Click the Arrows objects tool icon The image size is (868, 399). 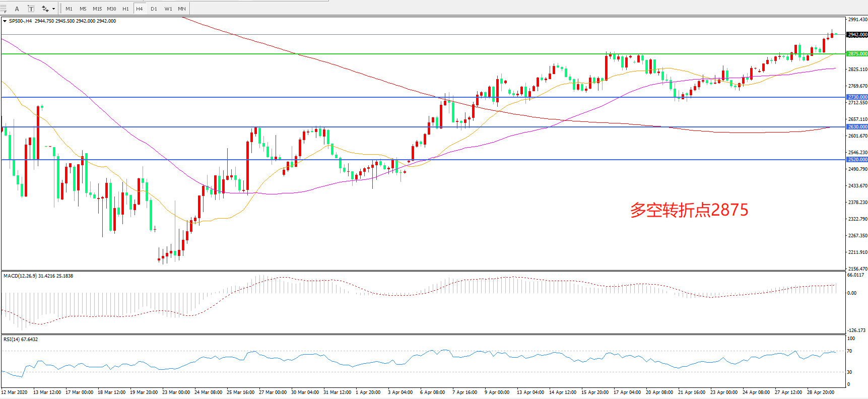pyautogui.click(x=45, y=9)
